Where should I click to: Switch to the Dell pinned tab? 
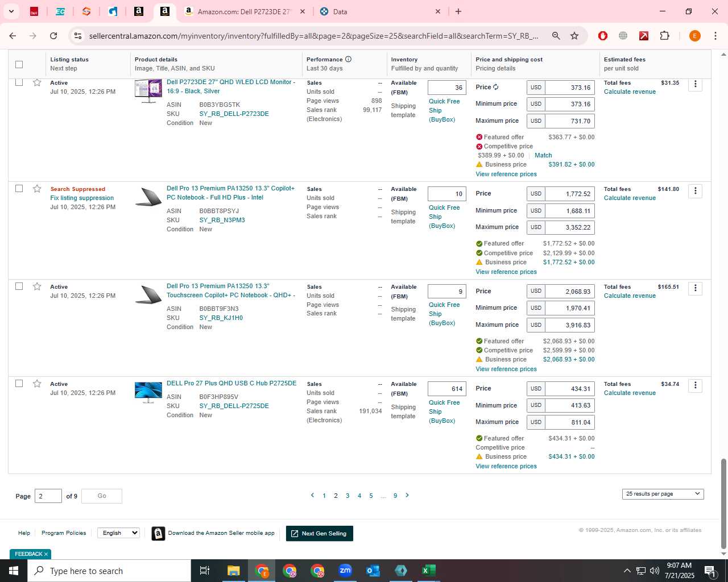[34, 11]
